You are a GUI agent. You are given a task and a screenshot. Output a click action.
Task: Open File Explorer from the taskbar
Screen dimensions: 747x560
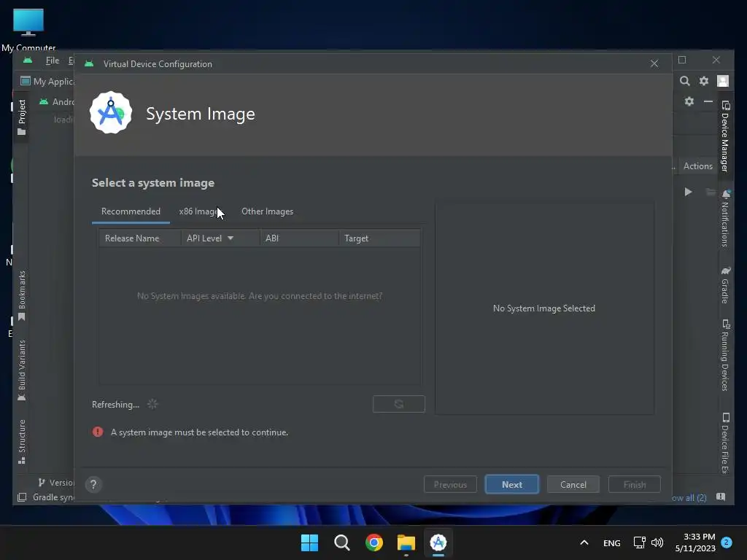406,542
